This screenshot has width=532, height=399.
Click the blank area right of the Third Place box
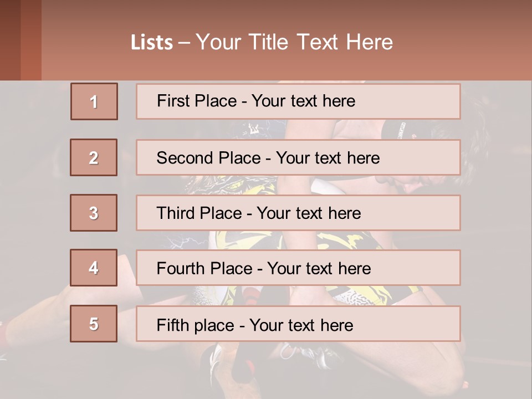[495, 213]
